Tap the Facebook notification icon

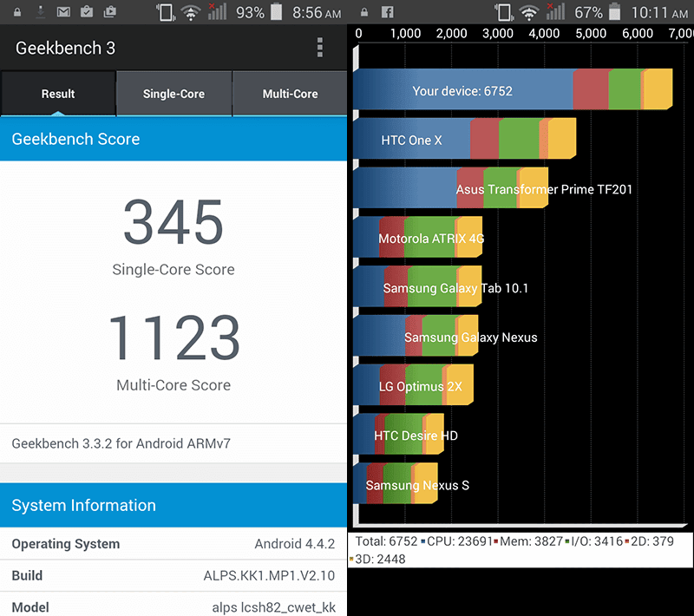coord(387,12)
